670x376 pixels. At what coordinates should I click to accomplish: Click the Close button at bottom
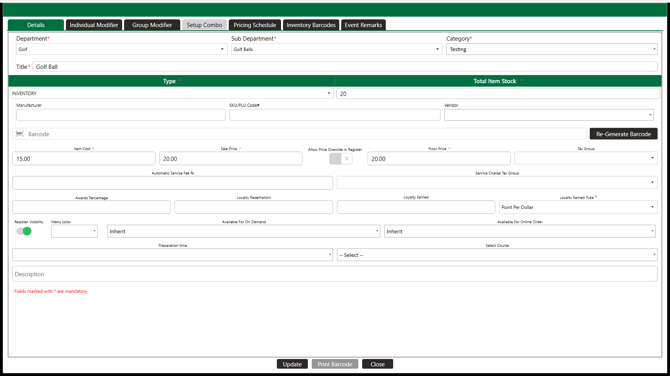click(x=377, y=364)
